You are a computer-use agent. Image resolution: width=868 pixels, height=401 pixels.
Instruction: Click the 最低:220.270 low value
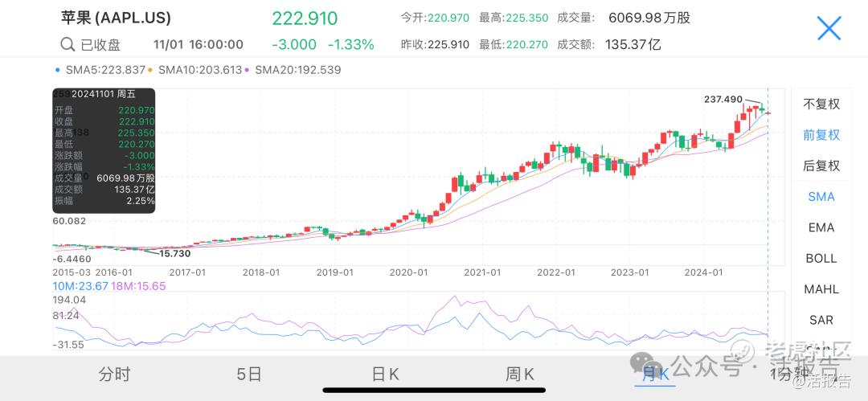(x=514, y=45)
